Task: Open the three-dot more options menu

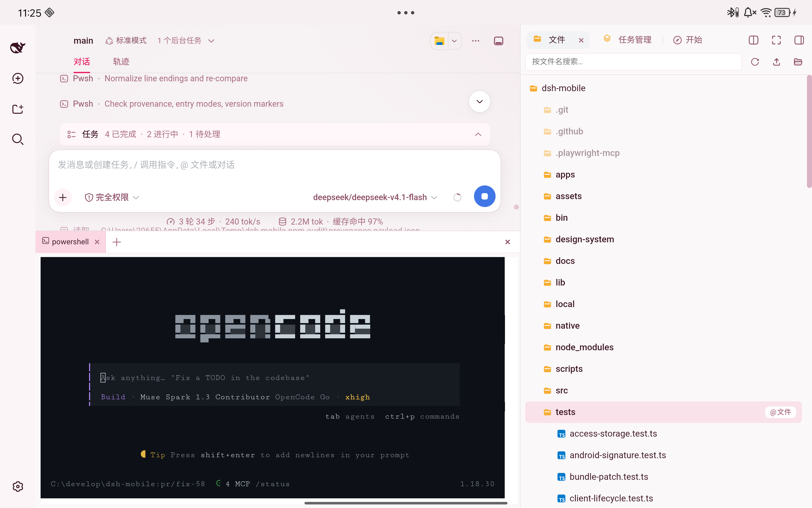Action: click(476, 41)
